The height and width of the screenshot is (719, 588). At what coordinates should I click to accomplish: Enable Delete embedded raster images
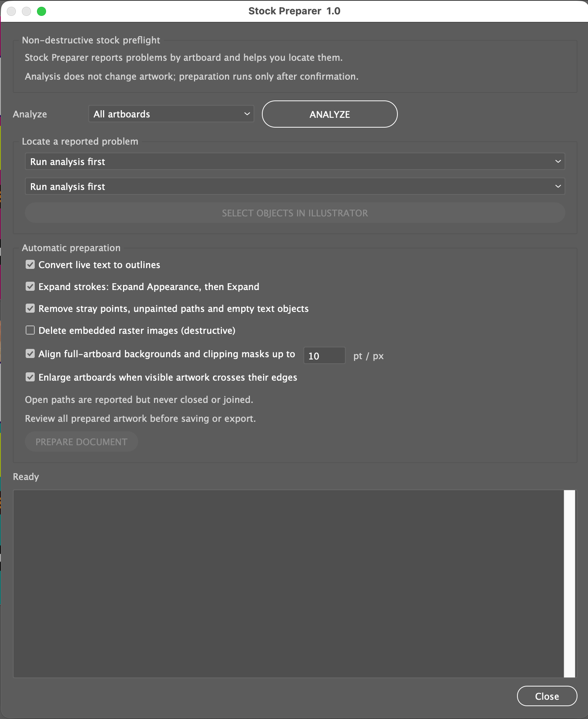point(30,330)
